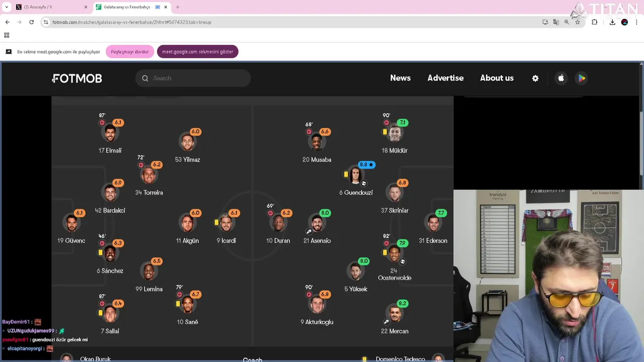Click Guendouzi's 8.8 star rating badge
Viewport: 644px width, 362px height.
(366, 165)
